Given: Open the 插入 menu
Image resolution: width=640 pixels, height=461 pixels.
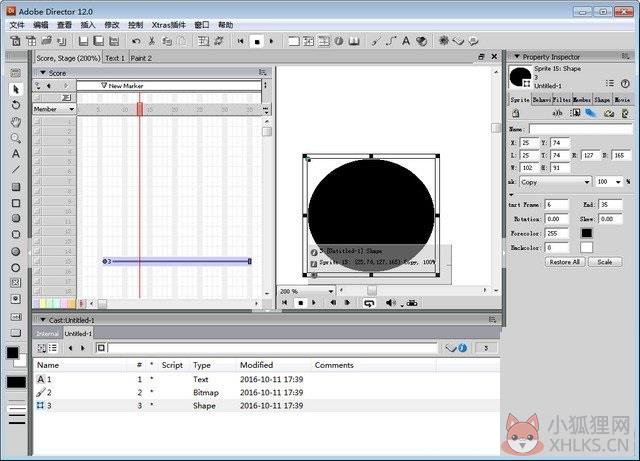Looking at the screenshot, I should pyautogui.click(x=88, y=25).
